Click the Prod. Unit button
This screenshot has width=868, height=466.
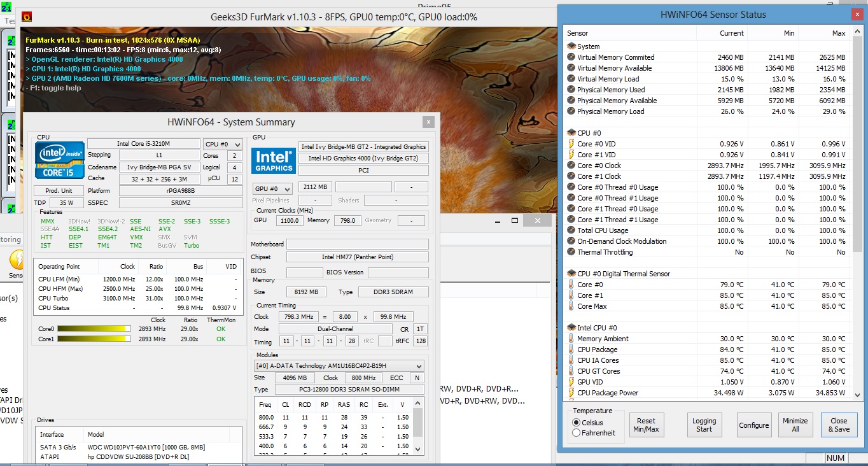[59, 191]
